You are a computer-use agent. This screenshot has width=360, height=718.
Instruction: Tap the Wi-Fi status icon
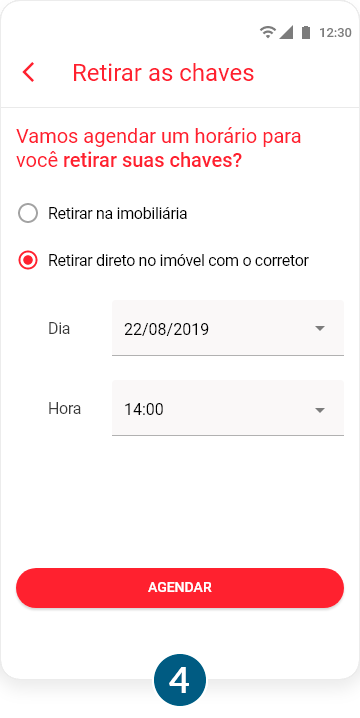pos(267,32)
